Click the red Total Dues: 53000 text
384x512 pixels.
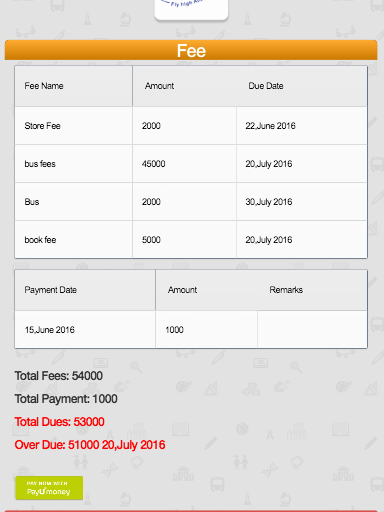(x=59, y=422)
